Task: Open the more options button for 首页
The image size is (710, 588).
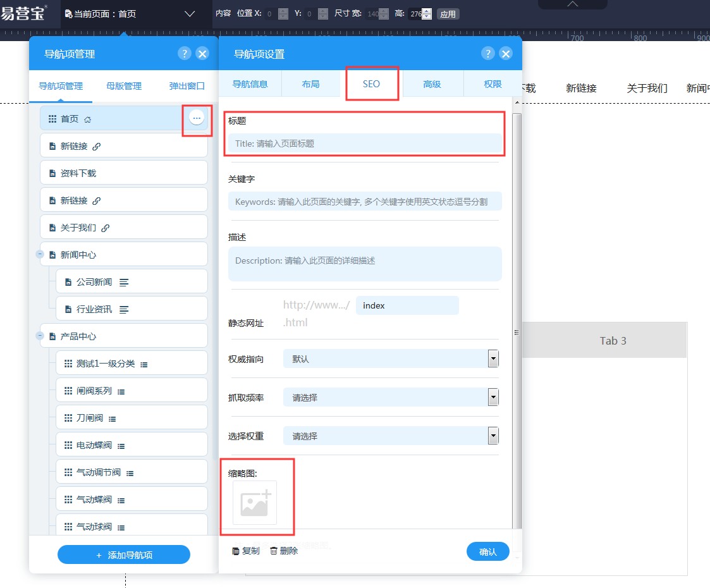Action: click(197, 118)
